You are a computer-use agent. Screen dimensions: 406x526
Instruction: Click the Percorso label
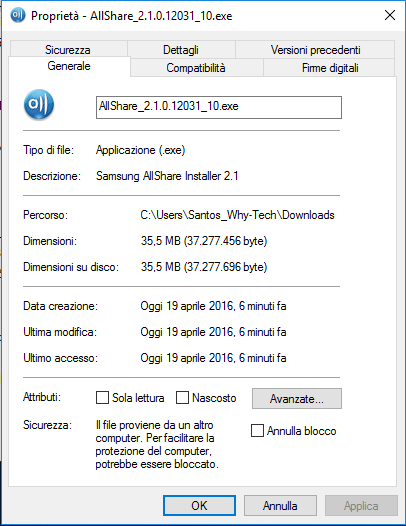pyautogui.click(x=45, y=215)
